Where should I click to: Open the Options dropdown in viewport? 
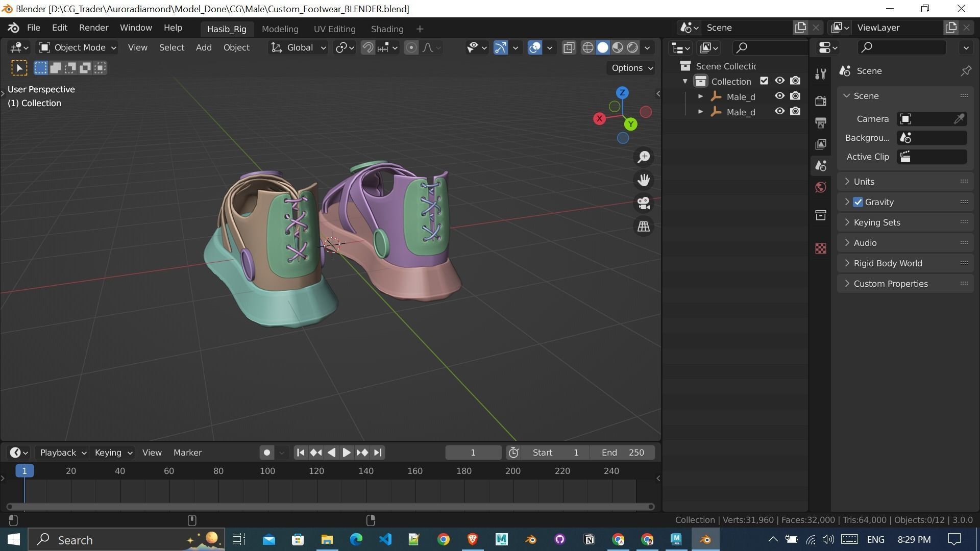tap(631, 68)
